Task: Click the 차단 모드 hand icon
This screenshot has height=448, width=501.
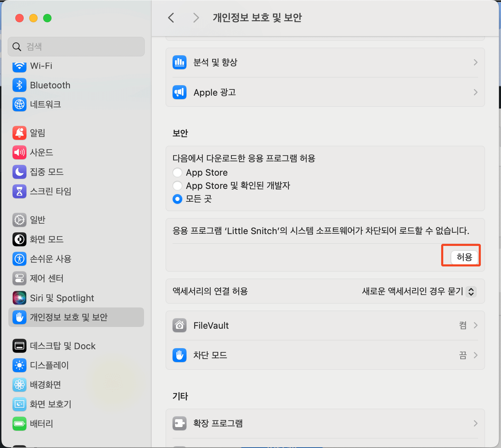Action: coord(180,355)
